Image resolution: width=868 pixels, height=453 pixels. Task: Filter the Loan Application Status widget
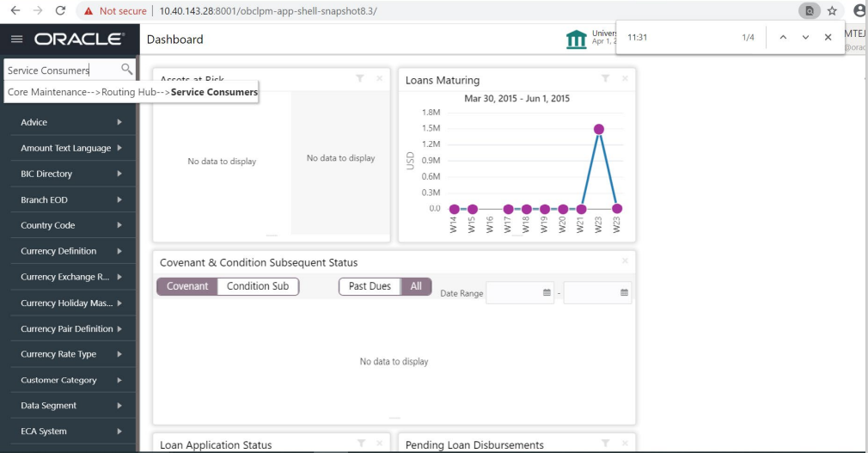tap(361, 443)
